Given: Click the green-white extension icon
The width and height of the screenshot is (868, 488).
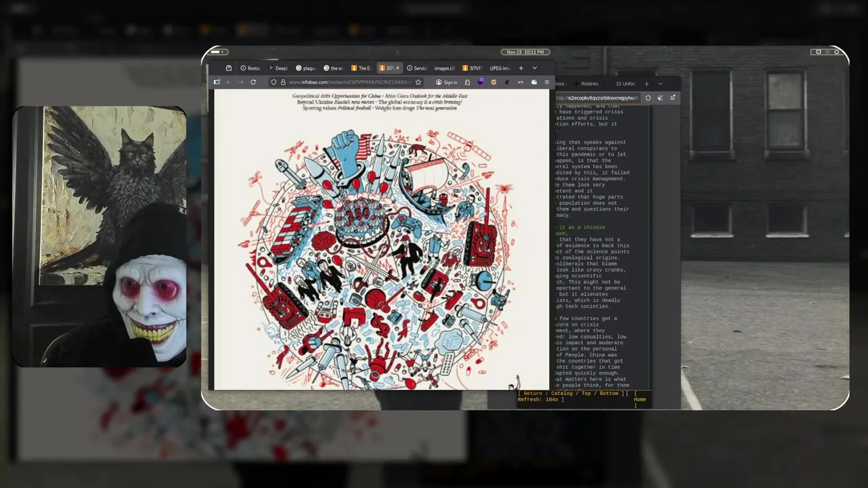Looking at the screenshot, I should (534, 82).
